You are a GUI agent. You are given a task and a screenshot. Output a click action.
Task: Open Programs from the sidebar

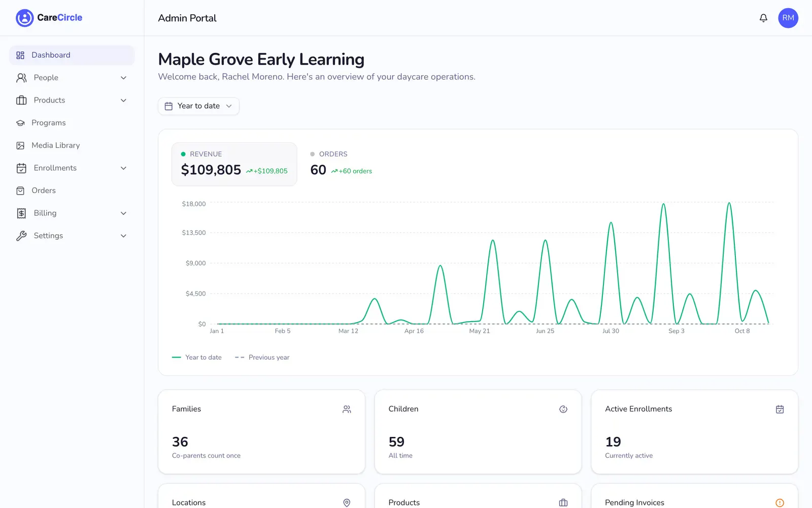[x=72, y=123]
